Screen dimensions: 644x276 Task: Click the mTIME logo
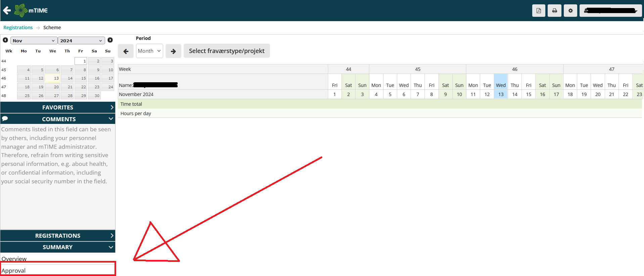click(31, 10)
